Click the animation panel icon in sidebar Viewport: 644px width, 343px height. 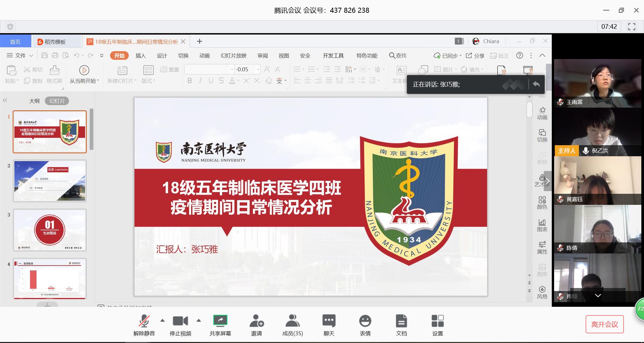click(542, 113)
